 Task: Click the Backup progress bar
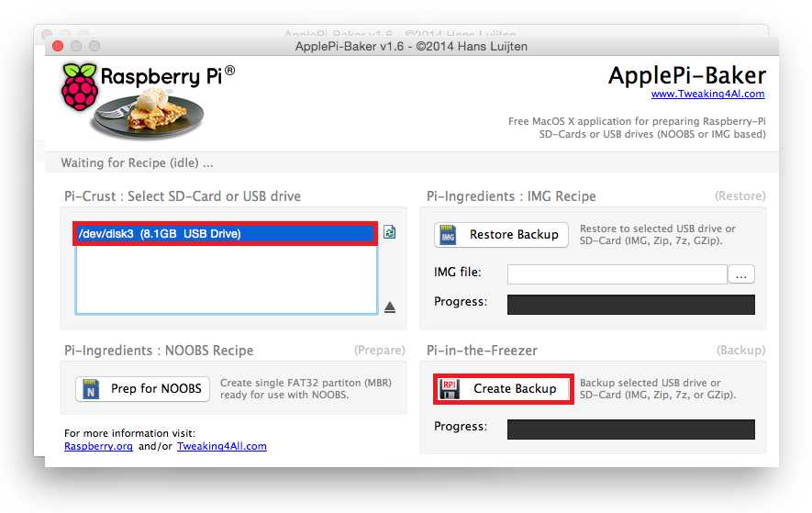coord(631,429)
